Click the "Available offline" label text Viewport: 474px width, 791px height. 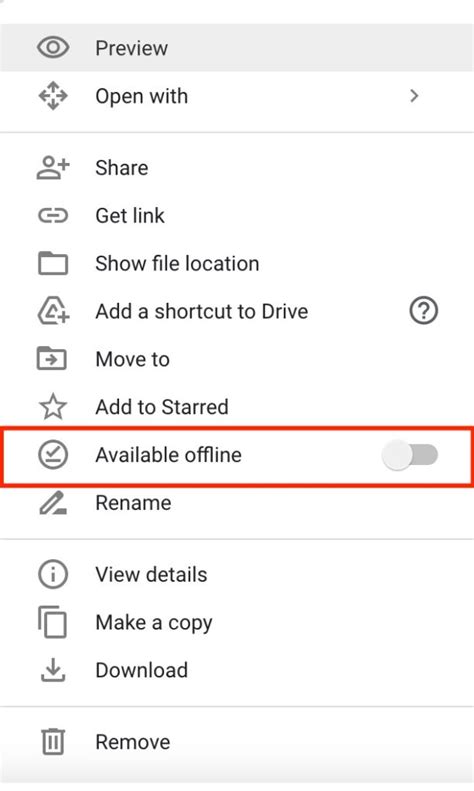169,455
